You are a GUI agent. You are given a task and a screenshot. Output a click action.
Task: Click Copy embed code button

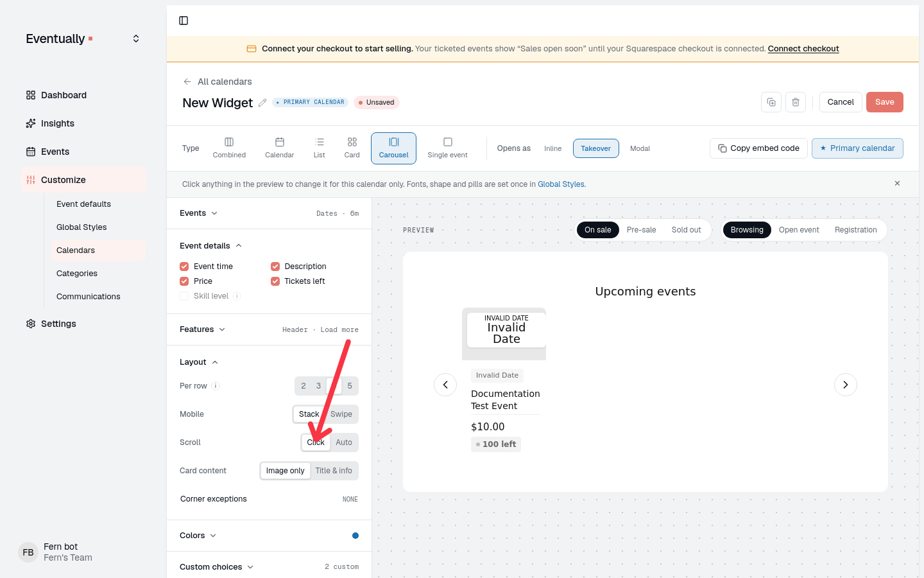[x=758, y=148]
